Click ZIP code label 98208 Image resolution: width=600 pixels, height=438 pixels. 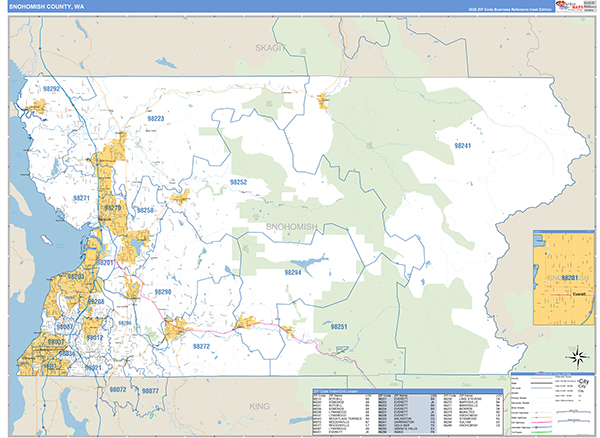click(96, 301)
